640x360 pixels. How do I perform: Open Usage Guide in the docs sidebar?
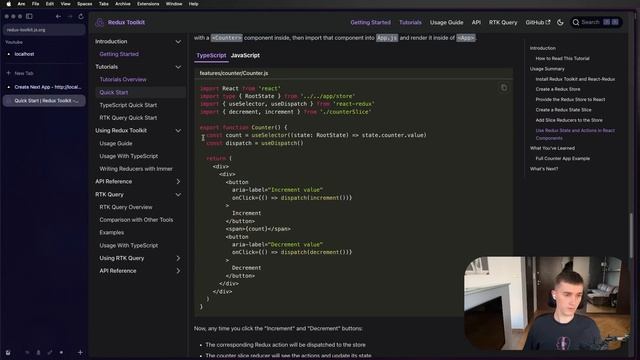tap(116, 144)
